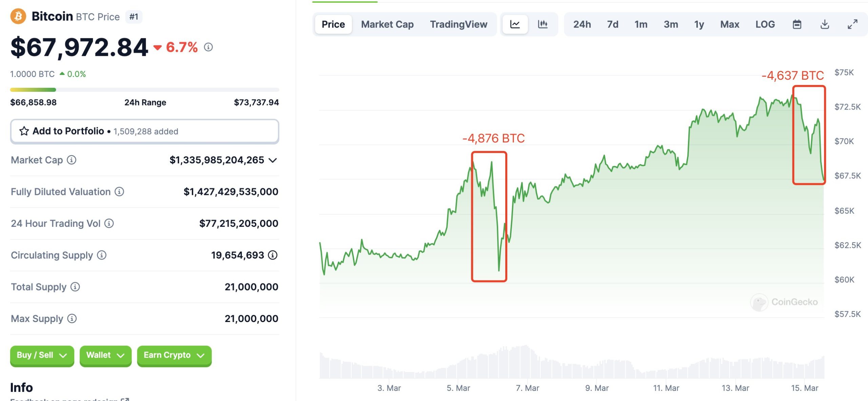Open the Earn Crypto dropdown

(x=174, y=355)
